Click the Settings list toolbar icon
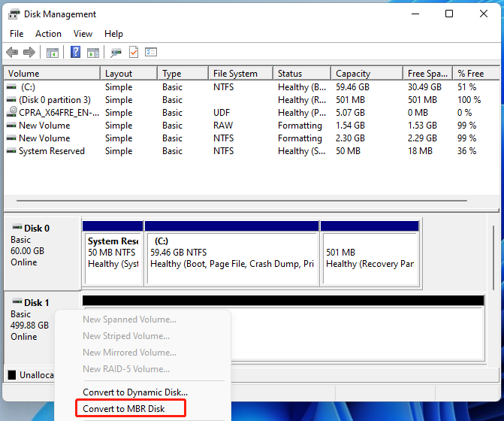Image resolution: width=504 pixels, height=421 pixels. click(151, 52)
